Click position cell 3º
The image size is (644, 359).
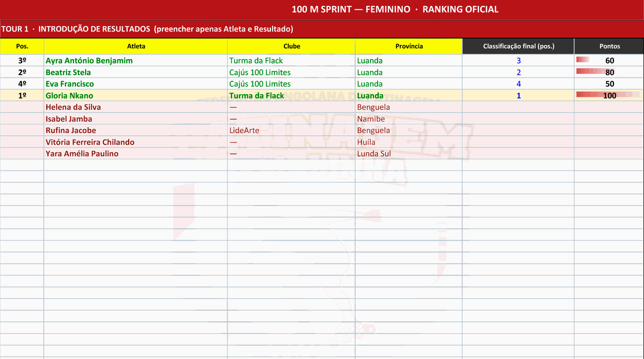(22, 60)
